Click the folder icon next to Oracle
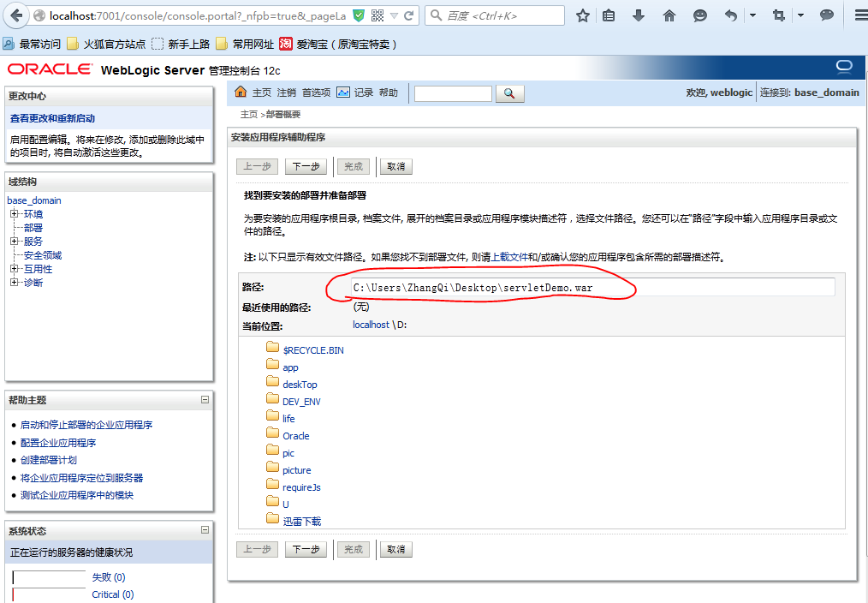Screen dimensions: 868x603 [272, 433]
